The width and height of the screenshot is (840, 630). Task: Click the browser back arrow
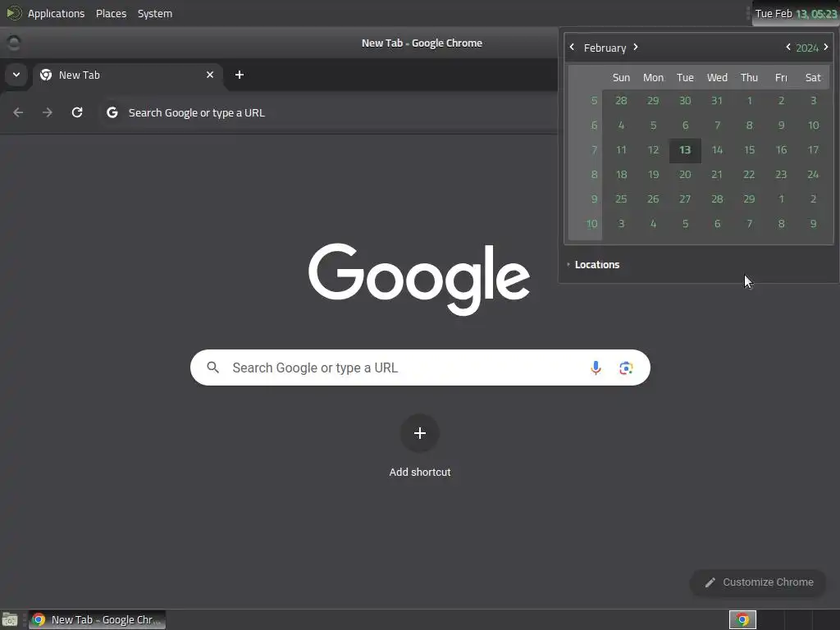[18, 112]
